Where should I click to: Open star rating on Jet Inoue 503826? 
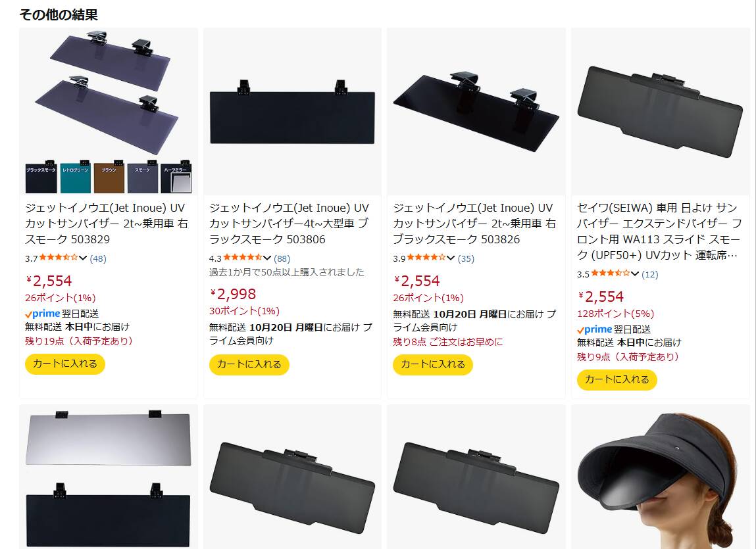tap(426, 258)
